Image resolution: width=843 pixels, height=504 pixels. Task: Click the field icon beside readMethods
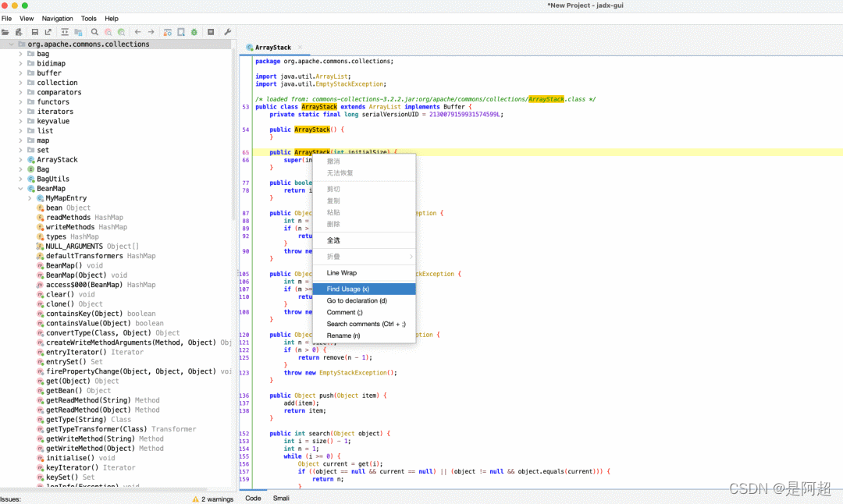[x=40, y=218]
